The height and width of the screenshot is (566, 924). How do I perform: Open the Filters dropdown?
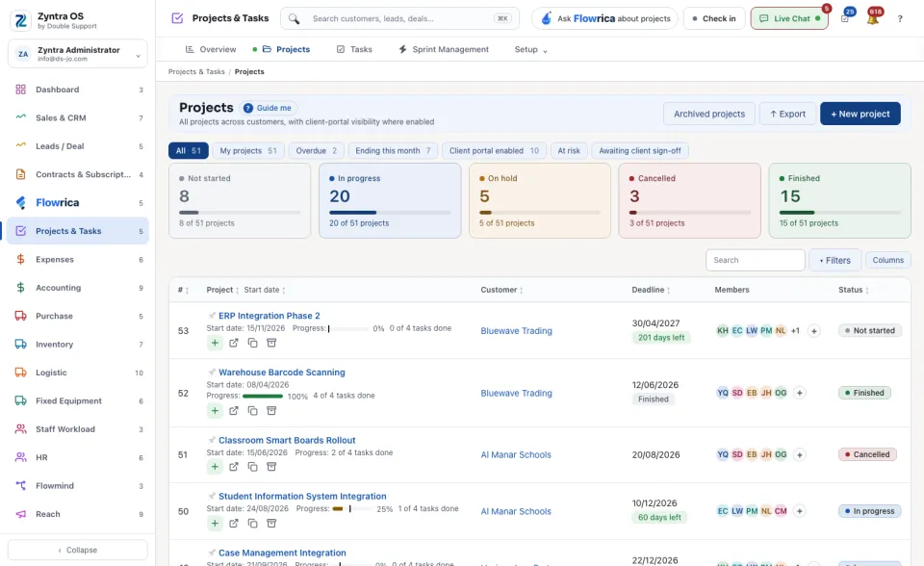click(834, 260)
